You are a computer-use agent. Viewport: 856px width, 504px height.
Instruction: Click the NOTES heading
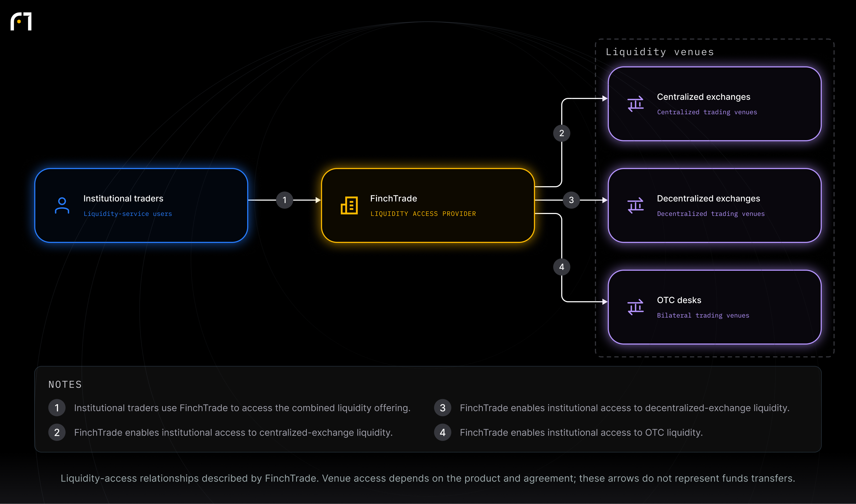coord(65,384)
